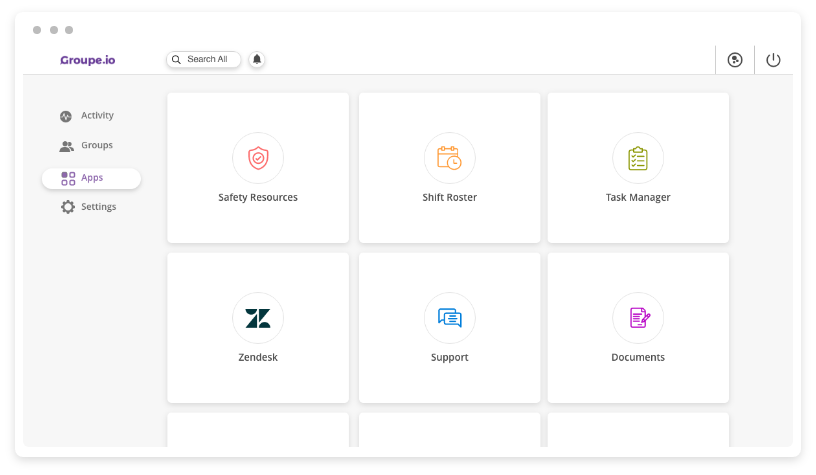Open the Shift Roster calendar icon
The width and height of the screenshot is (816, 475).
(x=449, y=158)
